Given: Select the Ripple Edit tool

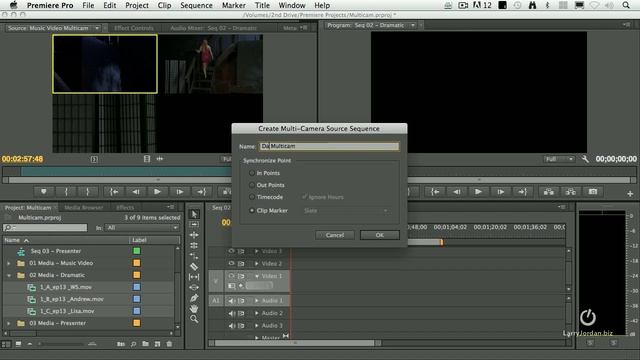Looking at the screenshot, I should [194, 235].
